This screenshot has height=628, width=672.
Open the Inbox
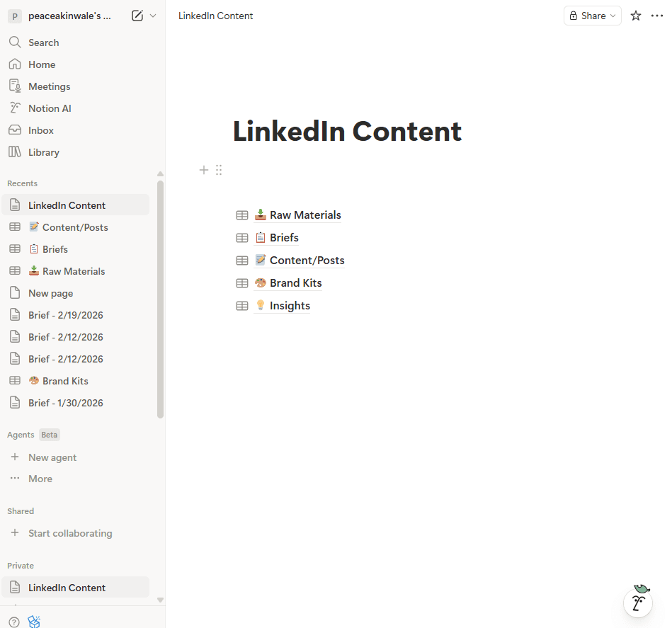[41, 130]
